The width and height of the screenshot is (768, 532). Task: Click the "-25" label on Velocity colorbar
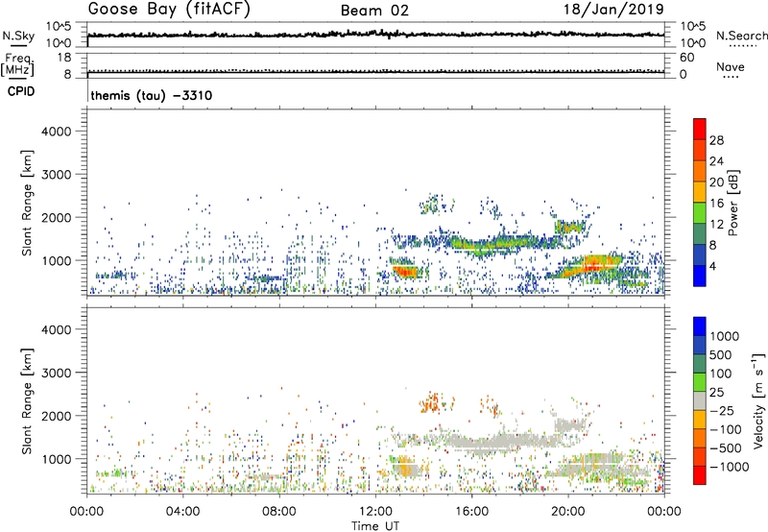[721, 411]
